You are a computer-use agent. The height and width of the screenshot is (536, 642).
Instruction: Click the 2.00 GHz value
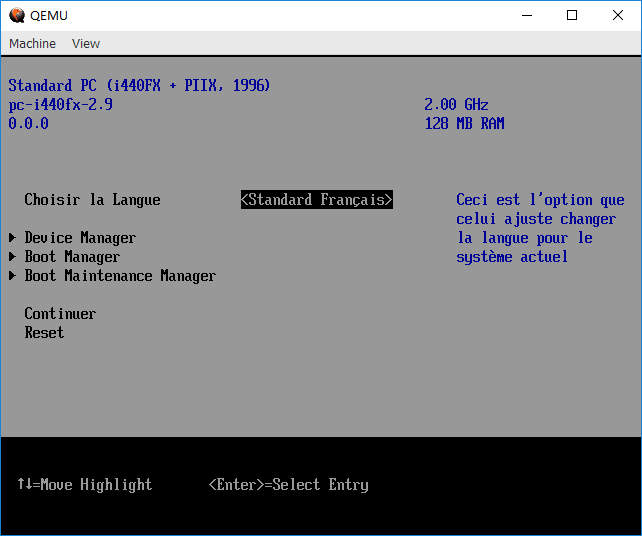click(456, 104)
